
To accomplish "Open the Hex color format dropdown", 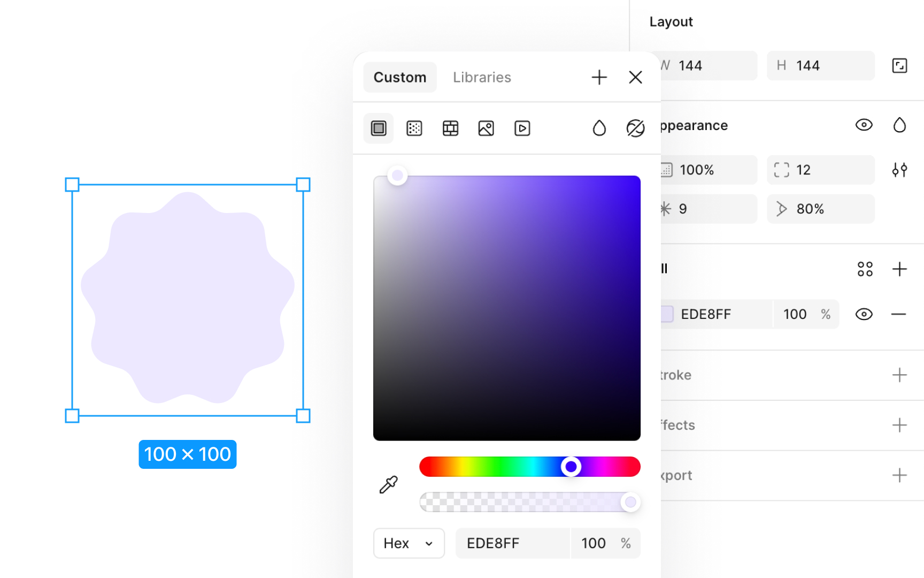I will pyautogui.click(x=409, y=543).
